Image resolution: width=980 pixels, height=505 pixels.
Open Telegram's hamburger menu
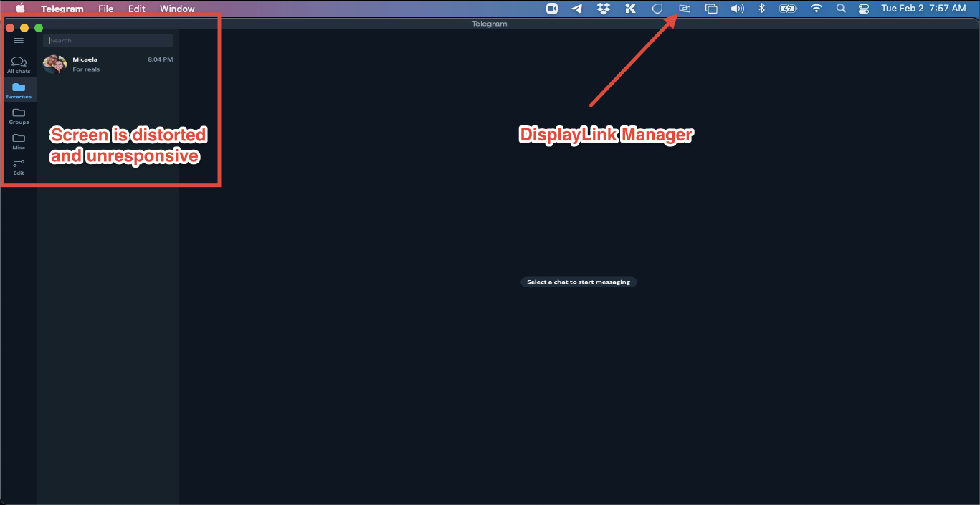tap(19, 40)
